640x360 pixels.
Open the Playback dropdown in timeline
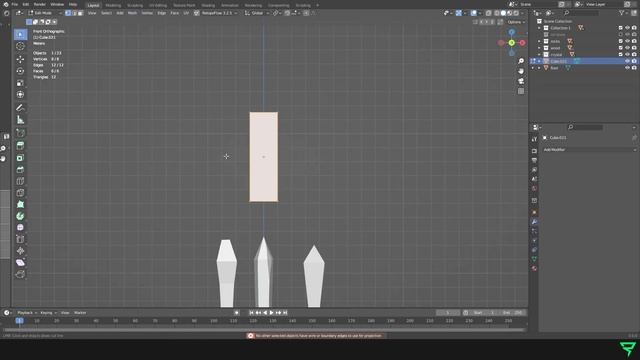pyautogui.click(x=27, y=313)
